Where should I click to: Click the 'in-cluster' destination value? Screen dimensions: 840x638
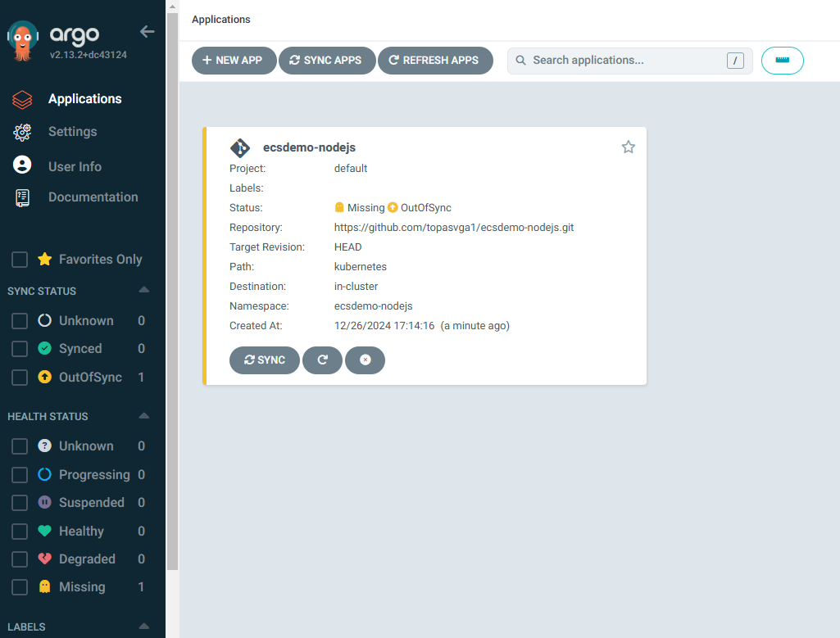click(x=356, y=287)
